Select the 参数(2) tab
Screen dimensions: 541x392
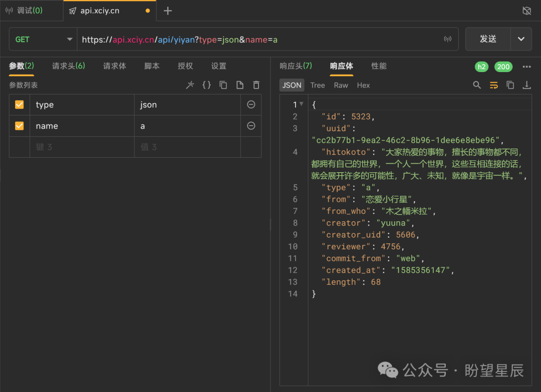tap(22, 66)
